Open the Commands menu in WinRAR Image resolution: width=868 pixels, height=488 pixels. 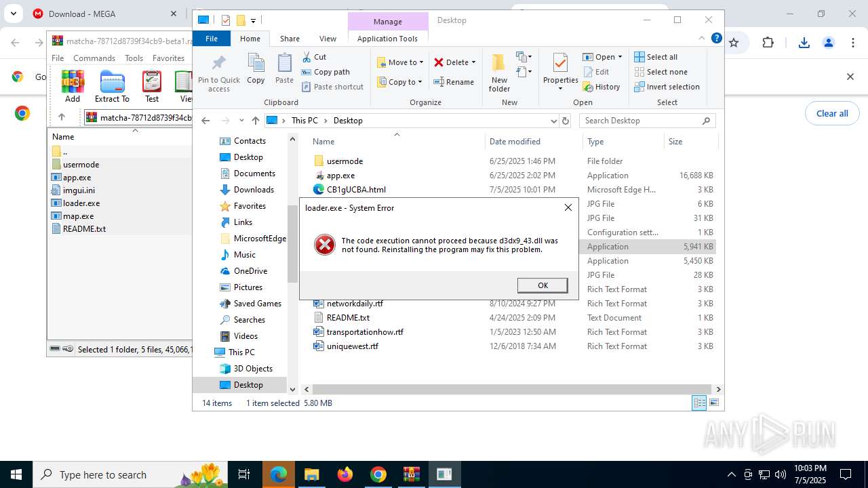coord(94,58)
